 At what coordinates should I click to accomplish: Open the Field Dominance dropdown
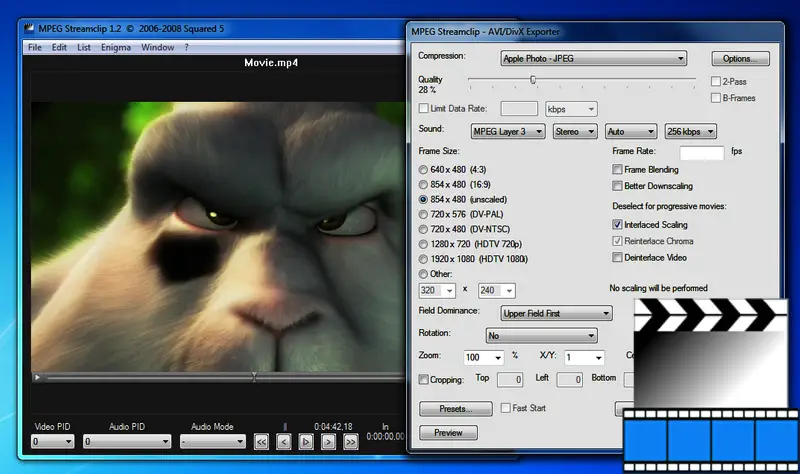[557, 313]
